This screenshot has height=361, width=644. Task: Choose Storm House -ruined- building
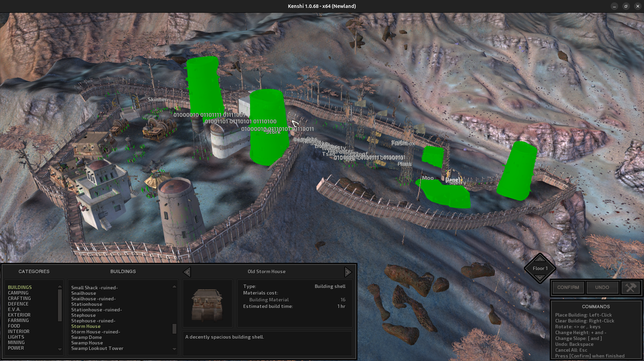[96, 332]
